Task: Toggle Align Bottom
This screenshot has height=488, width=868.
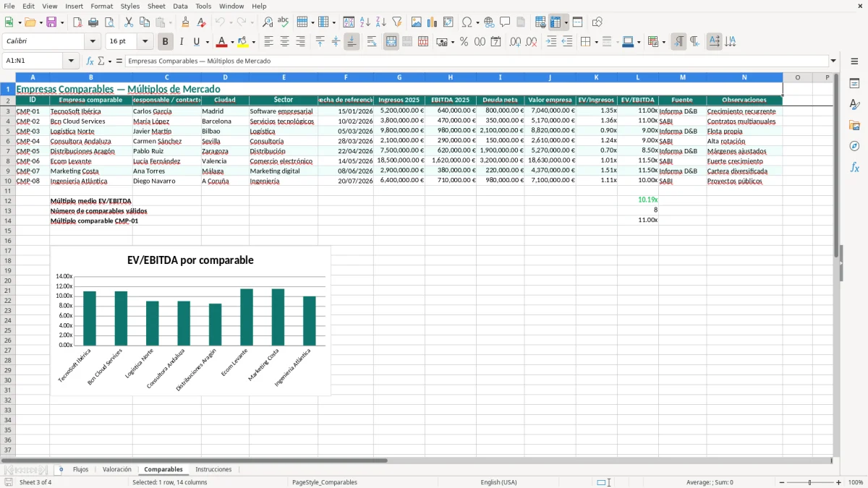Action: pos(352,42)
